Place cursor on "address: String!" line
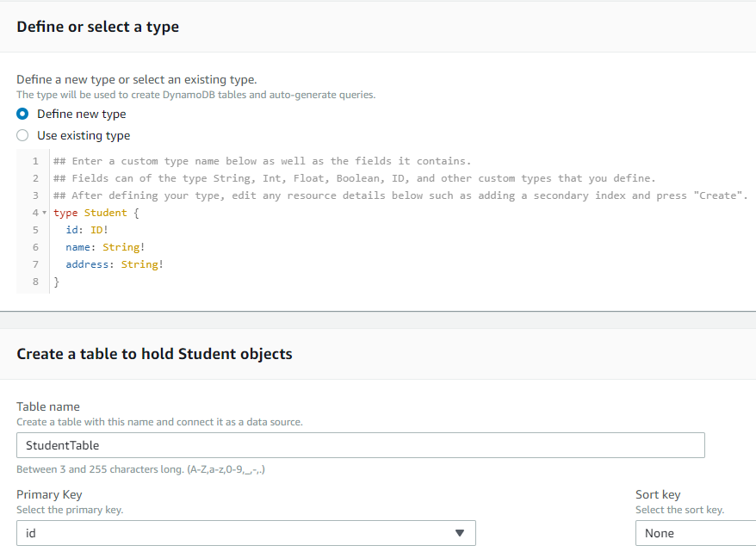Viewport: 756px width, 558px height. click(114, 264)
